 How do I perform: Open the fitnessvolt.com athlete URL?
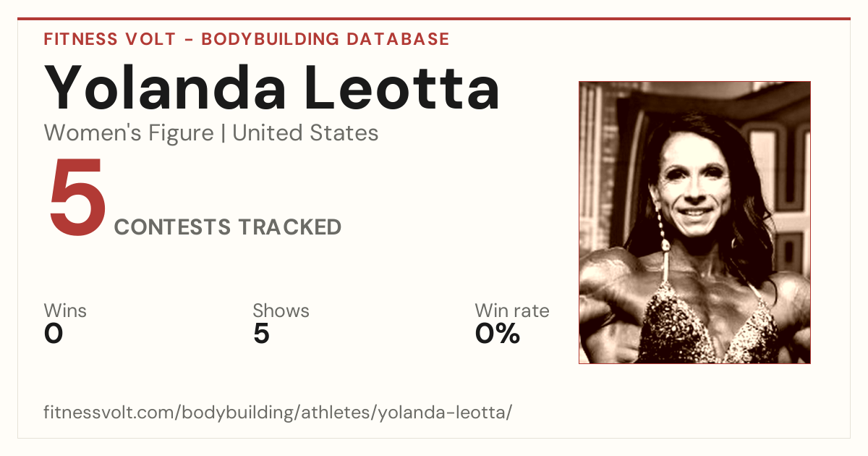(278, 413)
